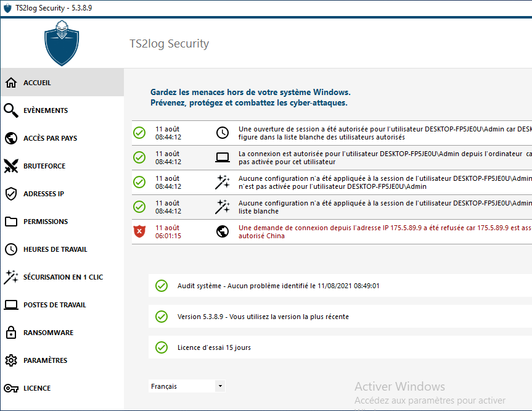The height and width of the screenshot is (411, 532).
Task: Click the Licence d'essai 15 jours row
Action: [340, 347]
